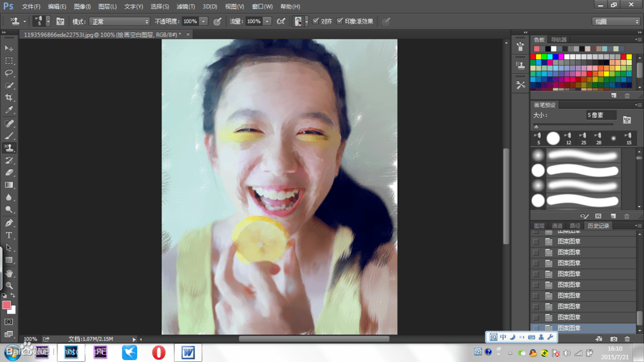Image resolution: width=644 pixels, height=362 pixels.
Task: Click the brush size field 5 像素
Action: (601, 115)
